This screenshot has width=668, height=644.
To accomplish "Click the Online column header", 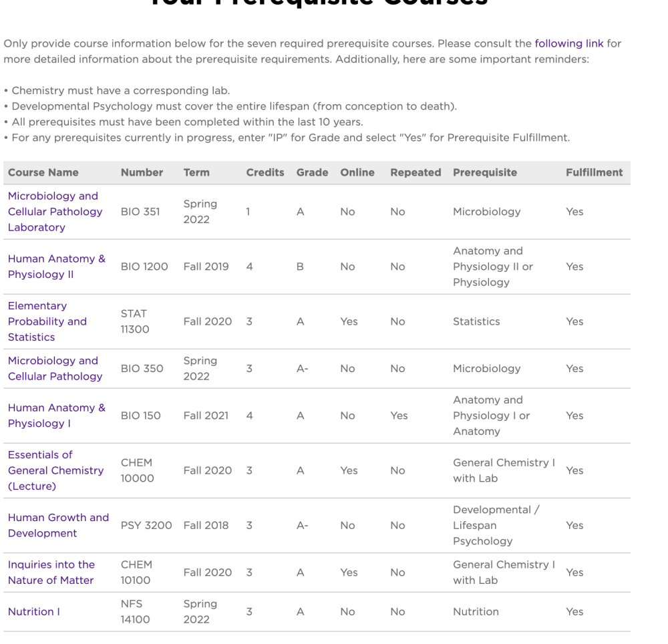I will click(357, 172).
